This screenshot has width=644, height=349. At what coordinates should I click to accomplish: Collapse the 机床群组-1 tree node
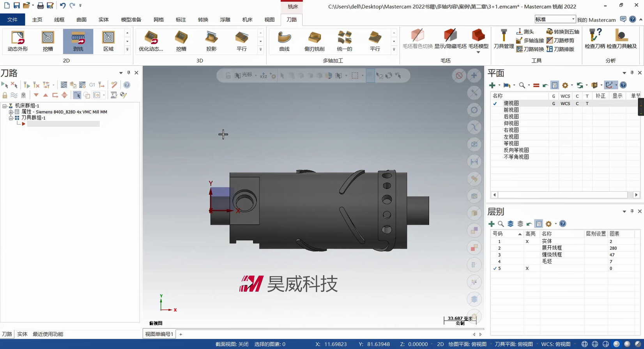[4, 106]
